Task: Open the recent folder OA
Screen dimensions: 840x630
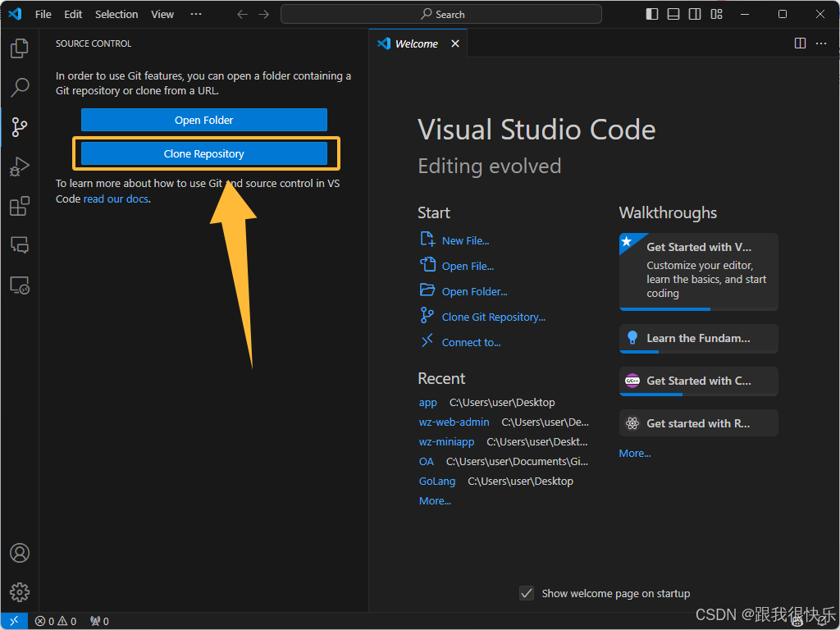Action: pos(427,461)
